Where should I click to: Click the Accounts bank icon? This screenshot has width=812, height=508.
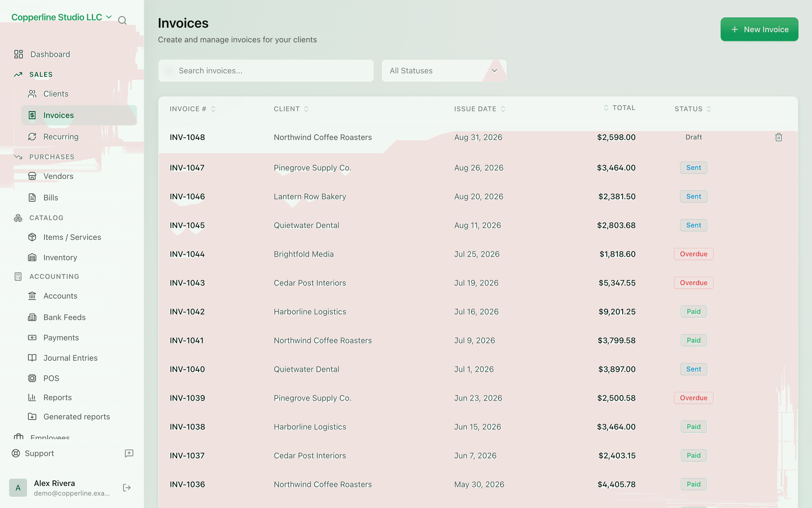32,296
